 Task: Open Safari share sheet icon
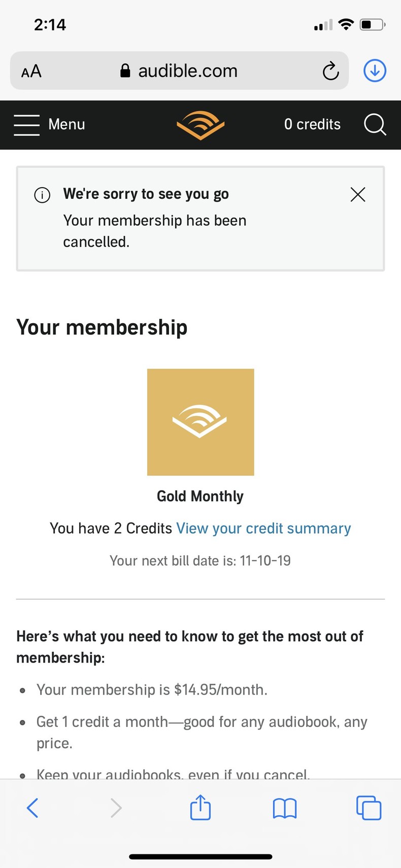coord(201,808)
